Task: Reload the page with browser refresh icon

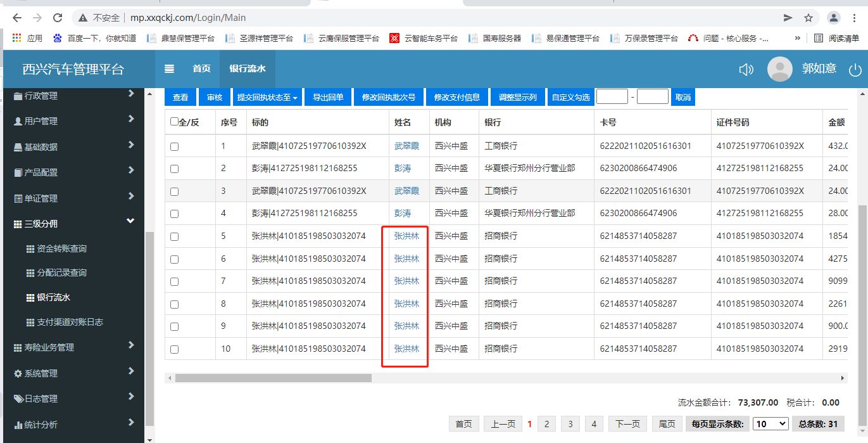Action: (58, 18)
